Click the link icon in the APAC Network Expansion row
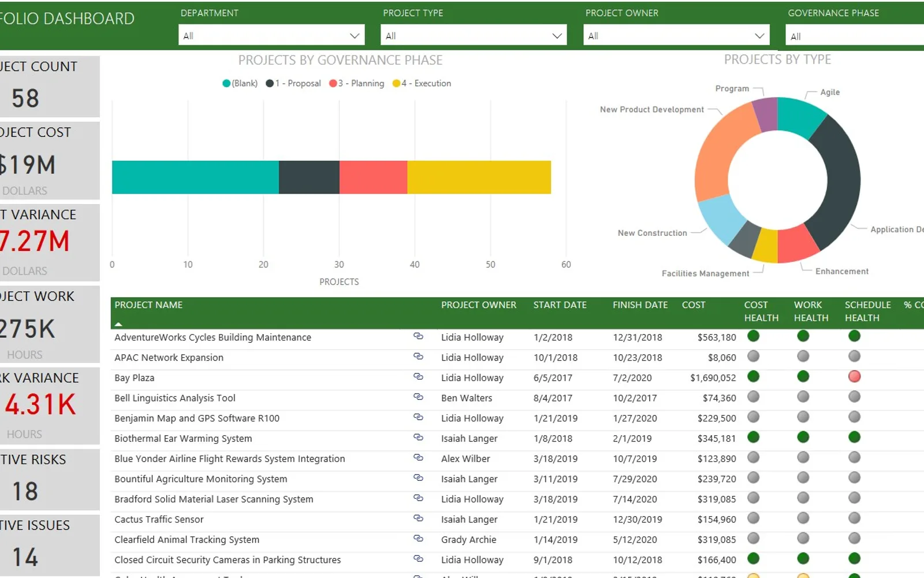 418,357
